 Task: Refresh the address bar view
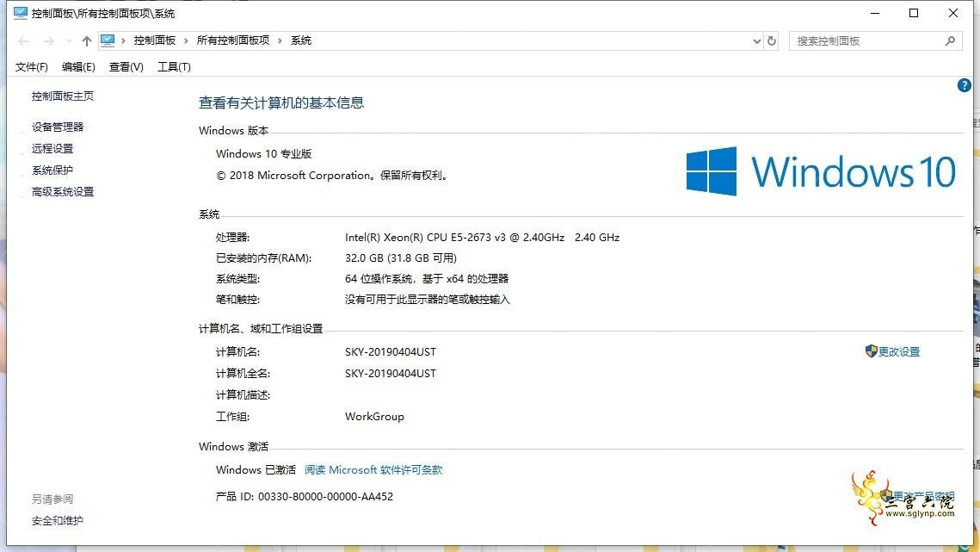pos(772,41)
